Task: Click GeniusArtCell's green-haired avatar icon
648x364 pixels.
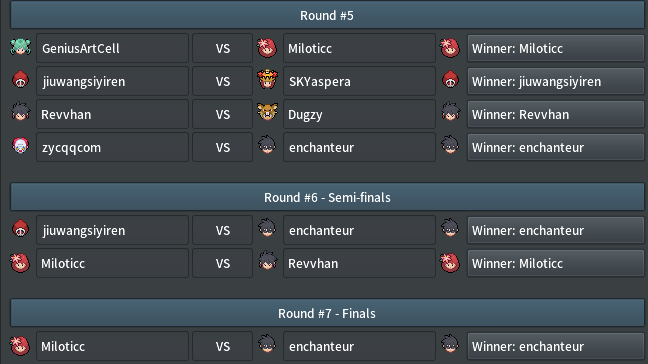Action: tap(20, 48)
